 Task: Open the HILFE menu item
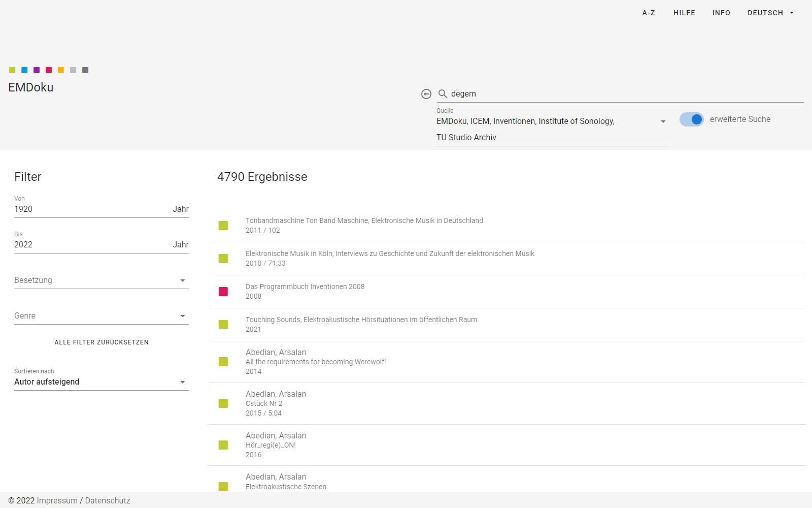click(x=684, y=13)
